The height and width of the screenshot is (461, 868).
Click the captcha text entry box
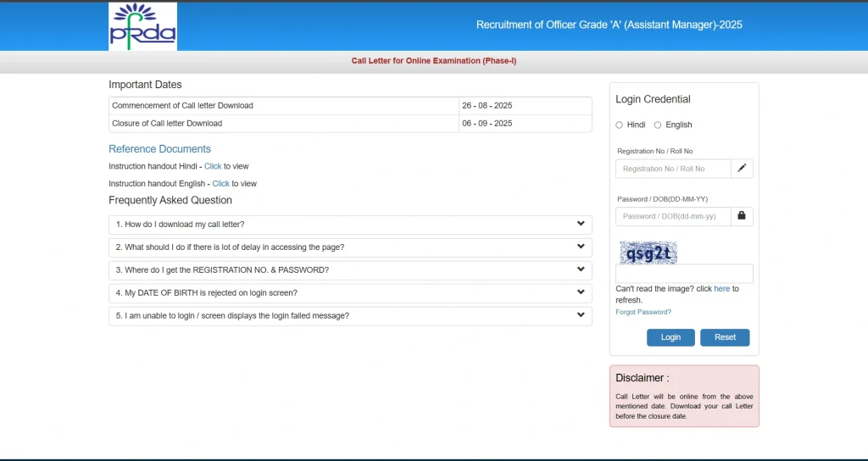[684, 274]
